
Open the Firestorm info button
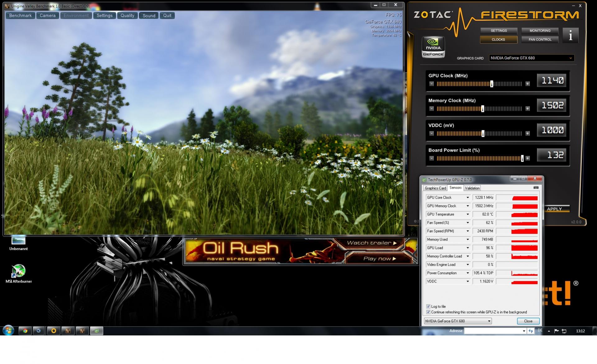coord(570,36)
